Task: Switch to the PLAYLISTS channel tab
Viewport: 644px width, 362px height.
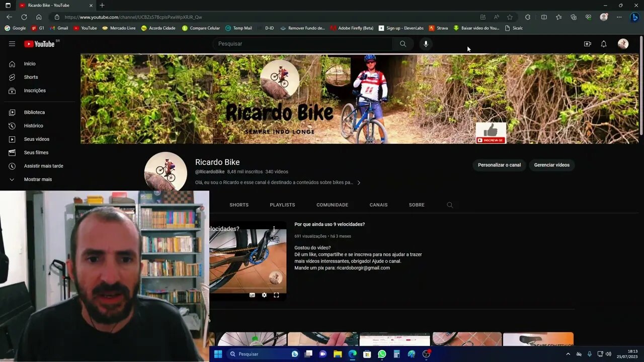Action: click(x=282, y=205)
